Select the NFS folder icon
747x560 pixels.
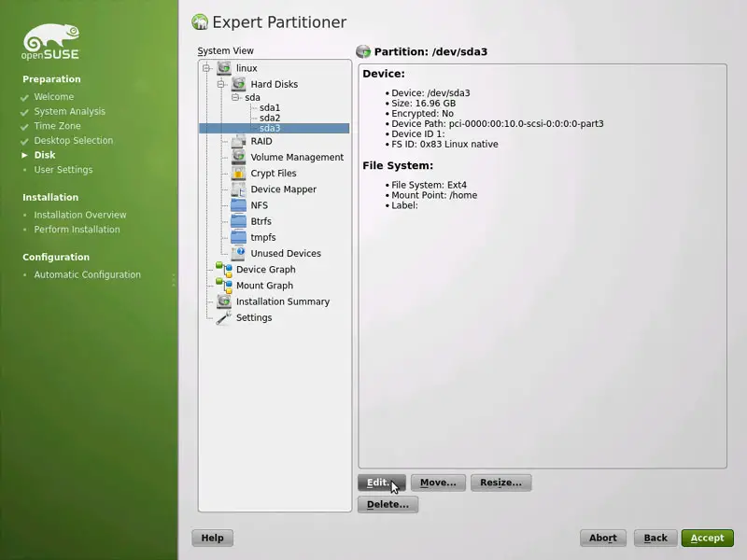[x=238, y=205]
